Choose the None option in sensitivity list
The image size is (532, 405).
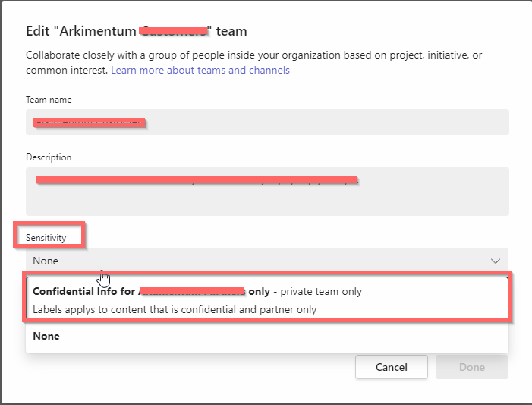click(267, 336)
